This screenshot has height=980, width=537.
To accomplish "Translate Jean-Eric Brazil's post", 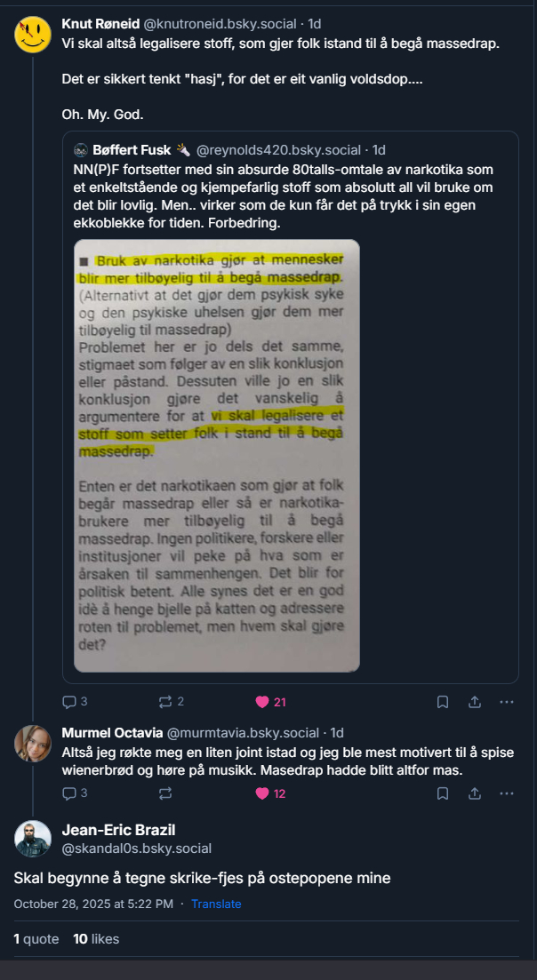I will click(x=216, y=904).
